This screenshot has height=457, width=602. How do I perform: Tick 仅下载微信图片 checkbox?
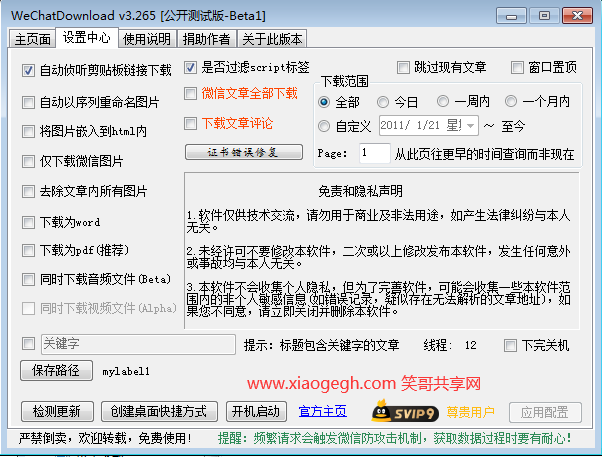click(28, 161)
